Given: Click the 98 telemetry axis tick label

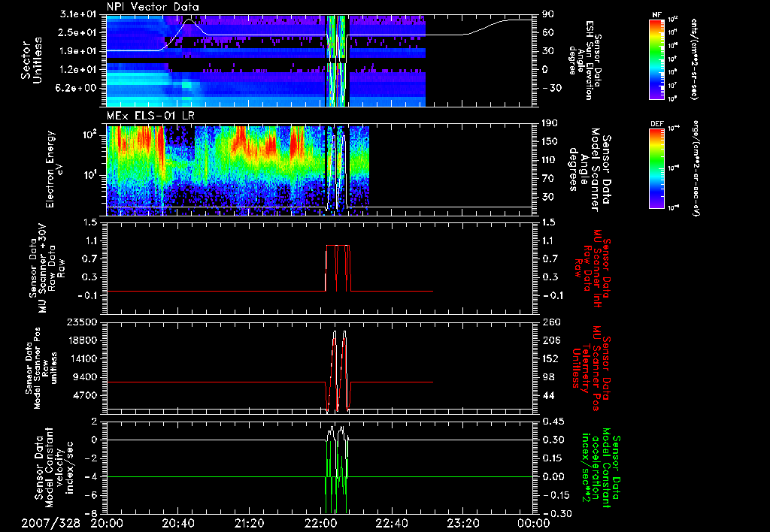Looking at the screenshot, I should 548,377.
